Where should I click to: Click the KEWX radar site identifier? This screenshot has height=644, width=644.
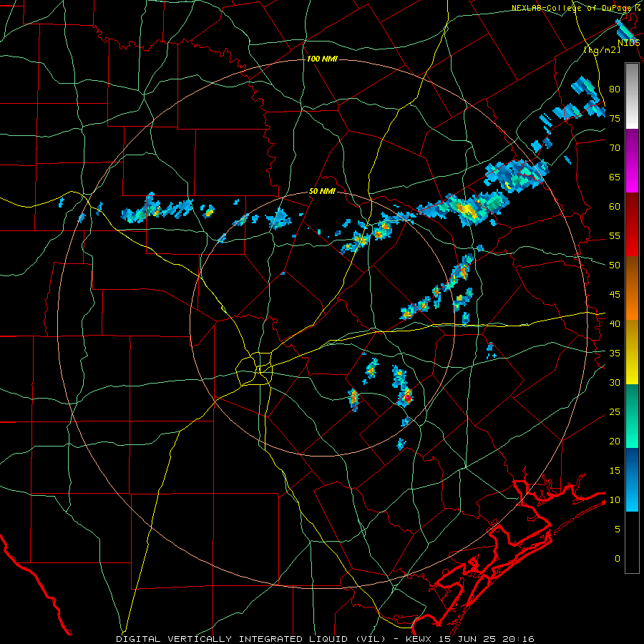click(x=419, y=639)
